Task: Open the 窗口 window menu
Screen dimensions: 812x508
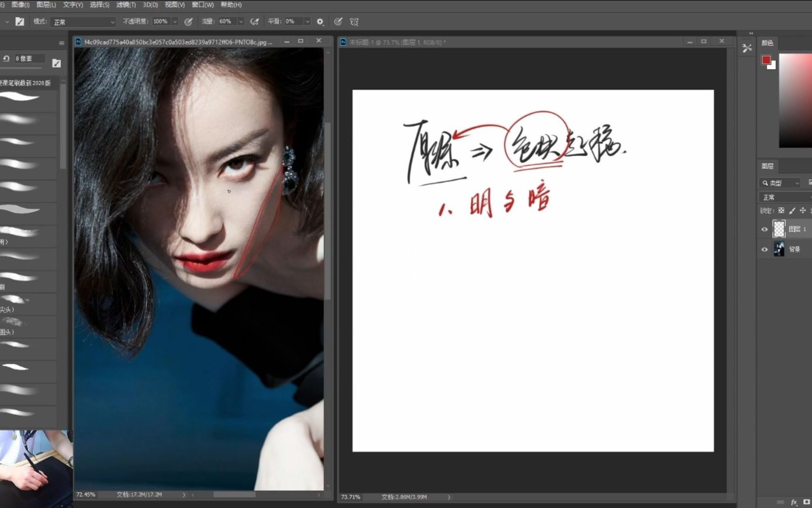Action: pyautogui.click(x=202, y=5)
